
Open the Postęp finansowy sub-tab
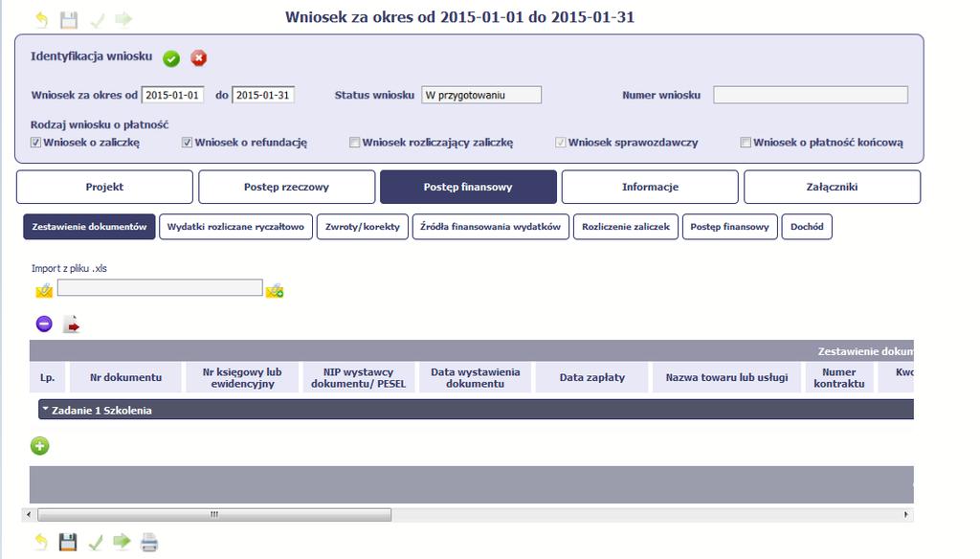(x=730, y=227)
